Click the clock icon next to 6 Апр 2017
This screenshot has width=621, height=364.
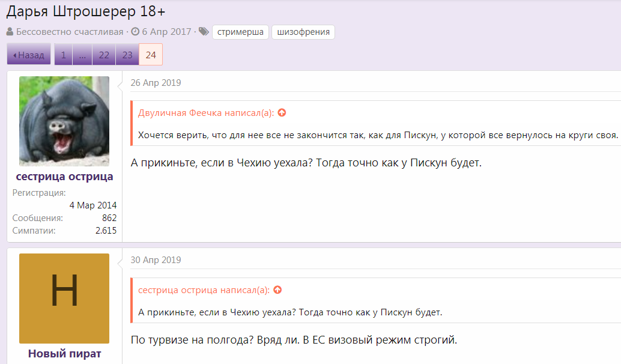click(135, 32)
